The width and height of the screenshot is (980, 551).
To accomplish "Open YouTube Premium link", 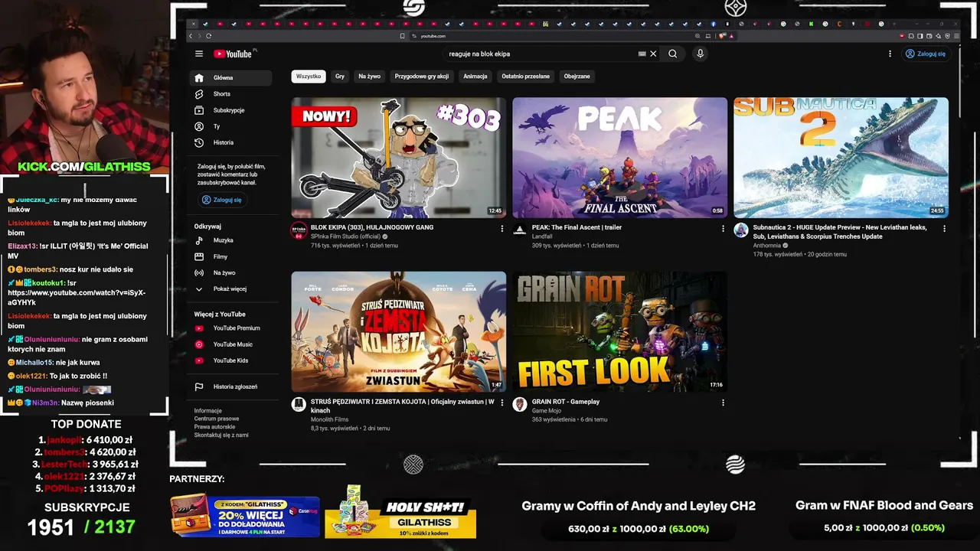I will (230, 328).
